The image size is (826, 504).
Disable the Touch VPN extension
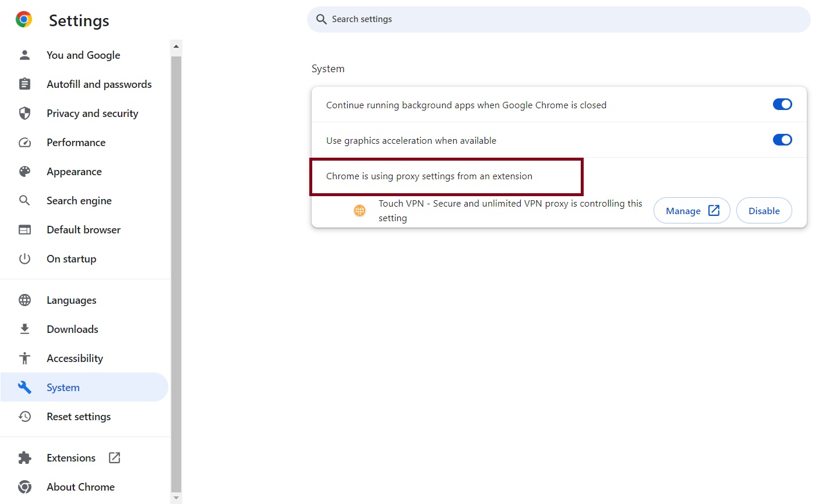click(764, 211)
